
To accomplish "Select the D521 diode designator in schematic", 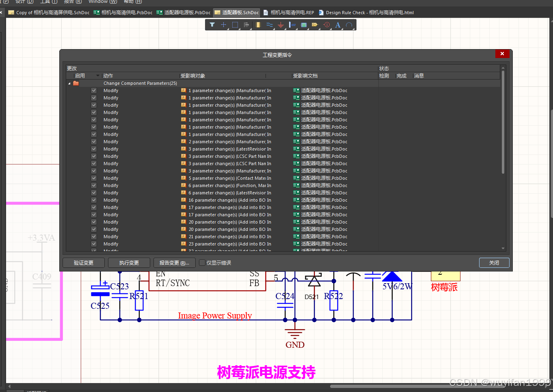I will point(311,297).
